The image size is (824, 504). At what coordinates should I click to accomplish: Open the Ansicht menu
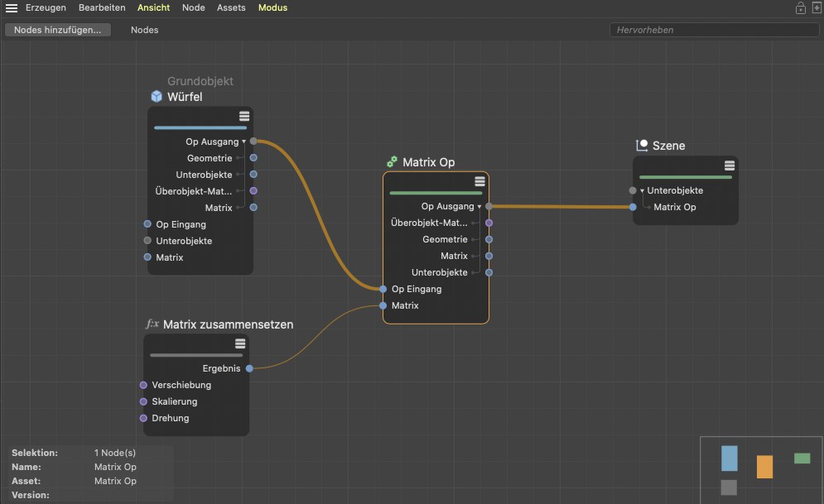(x=153, y=7)
